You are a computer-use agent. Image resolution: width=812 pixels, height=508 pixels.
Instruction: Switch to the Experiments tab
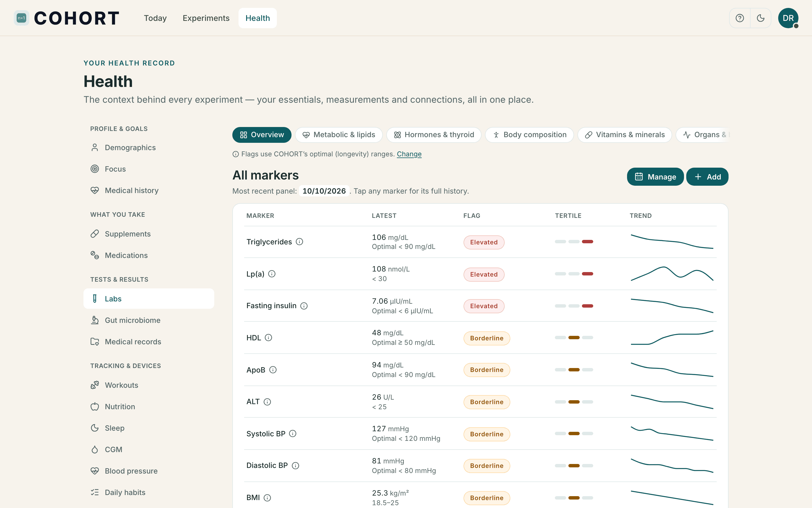pyautogui.click(x=206, y=18)
